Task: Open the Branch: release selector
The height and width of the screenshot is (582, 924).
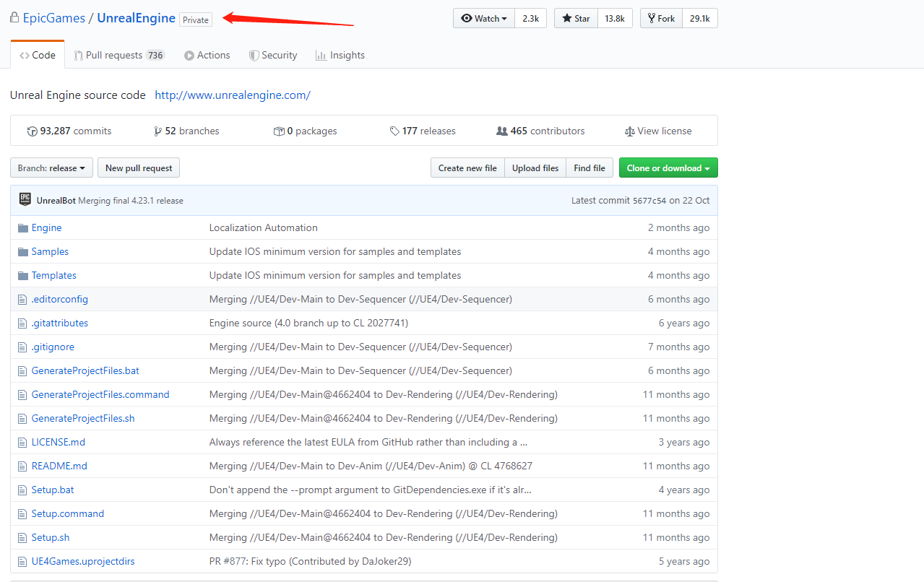Action: (51, 168)
